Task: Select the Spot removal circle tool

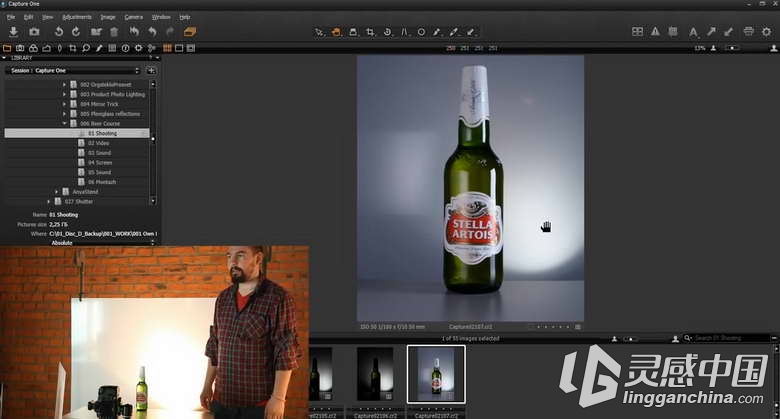Action: point(421,32)
